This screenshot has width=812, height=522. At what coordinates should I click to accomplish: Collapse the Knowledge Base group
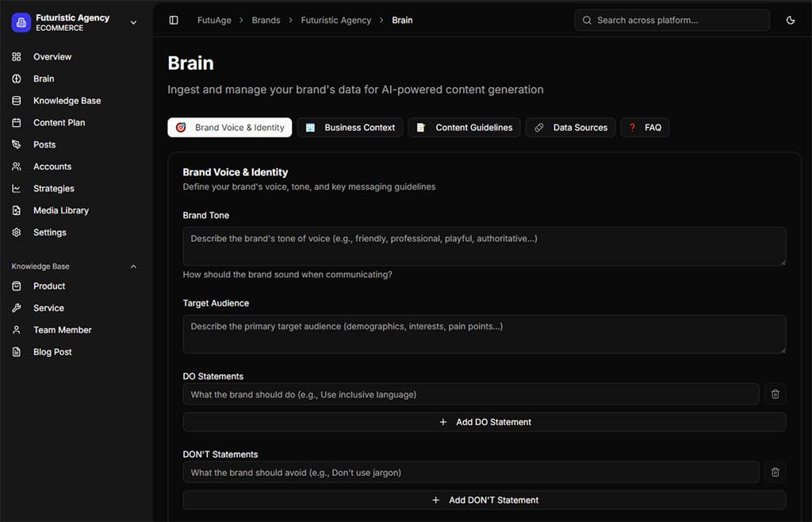pyautogui.click(x=132, y=266)
